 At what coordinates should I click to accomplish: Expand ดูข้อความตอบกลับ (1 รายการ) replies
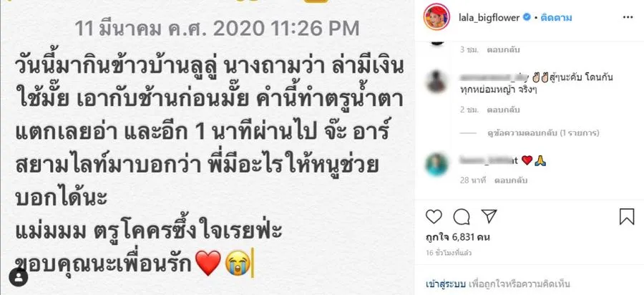pyautogui.click(x=543, y=133)
